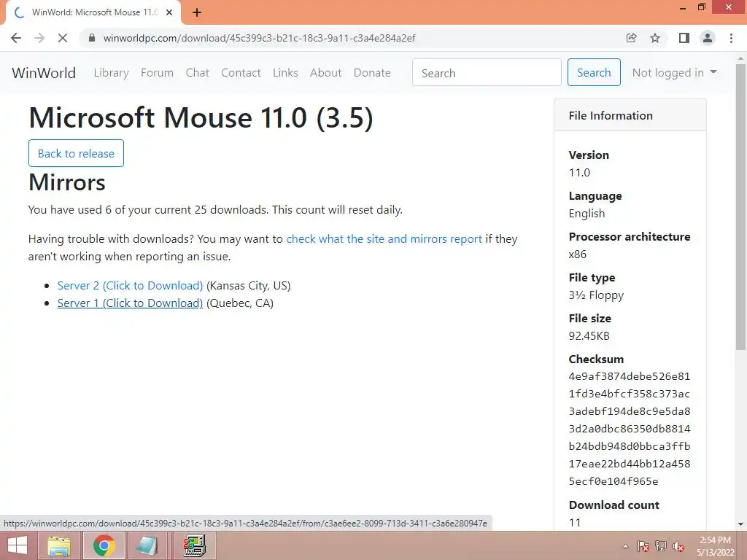Download from Server 1 Quebec
The image size is (747, 560).
point(130,303)
